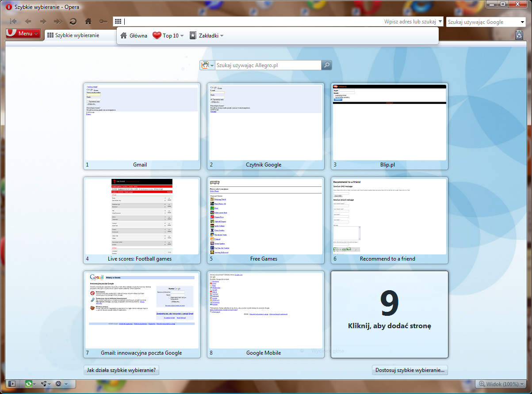Open the 'Główna' bookmark
Image resolution: width=532 pixels, height=394 pixels.
tap(134, 36)
